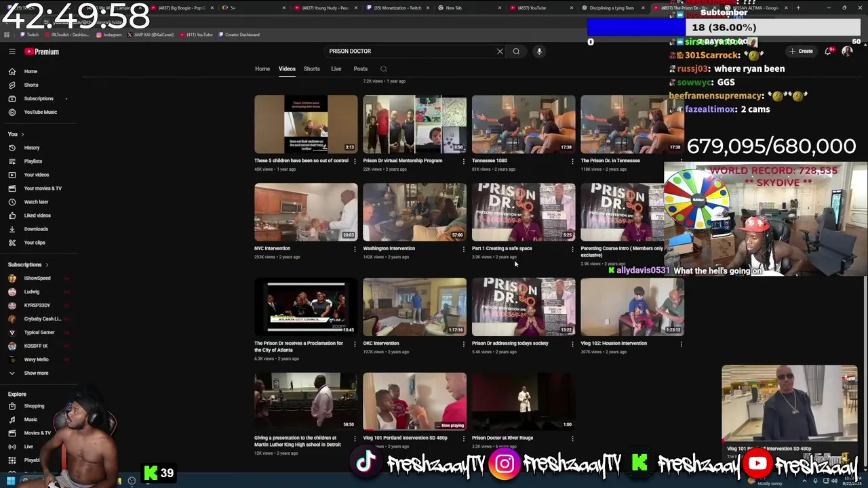The width and height of the screenshot is (868, 488).
Task: Click the Create button
Action: tap(801, 52)
